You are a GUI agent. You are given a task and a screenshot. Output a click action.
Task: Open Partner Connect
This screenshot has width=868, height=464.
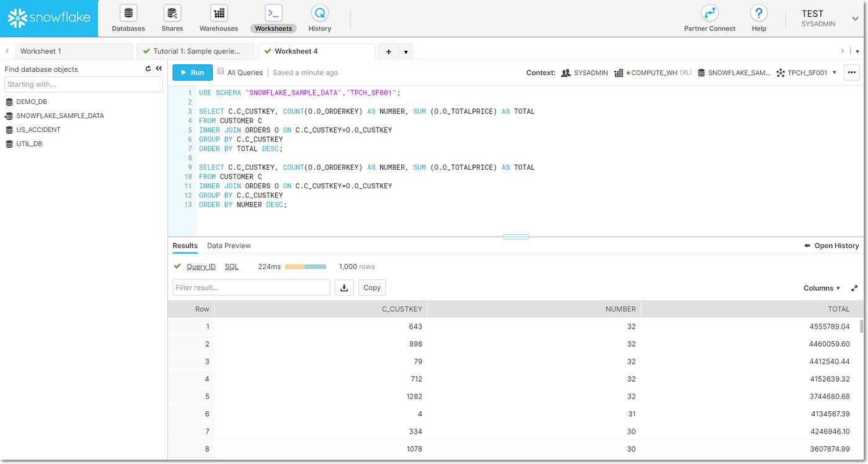click(x=709, y=18)
